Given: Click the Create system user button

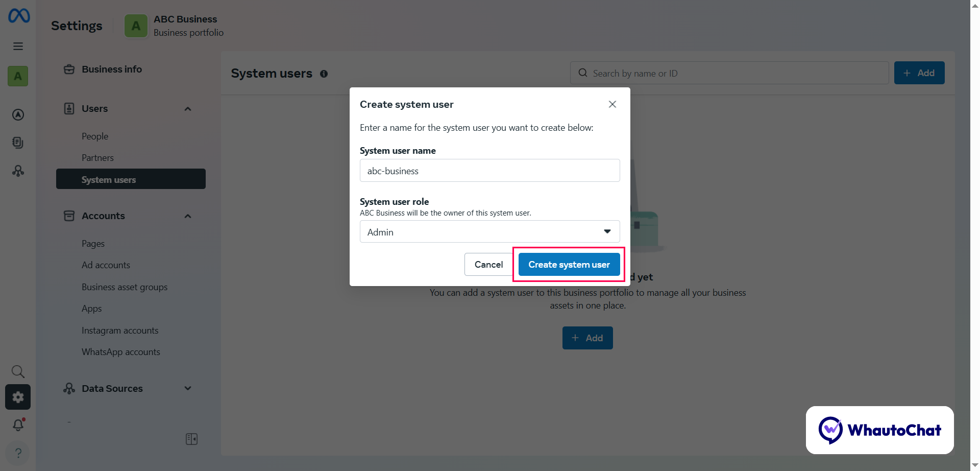Looking at the screenshot, I should (568, 264).
